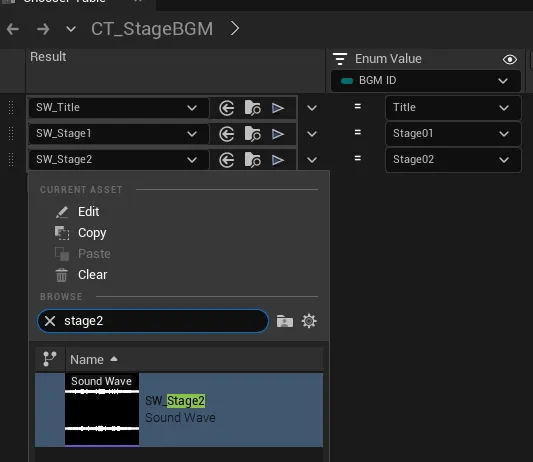Open the Stage01 enum value dropdown
The height and width of the screenshot is (462, 533).
click(x=453, y=134)
